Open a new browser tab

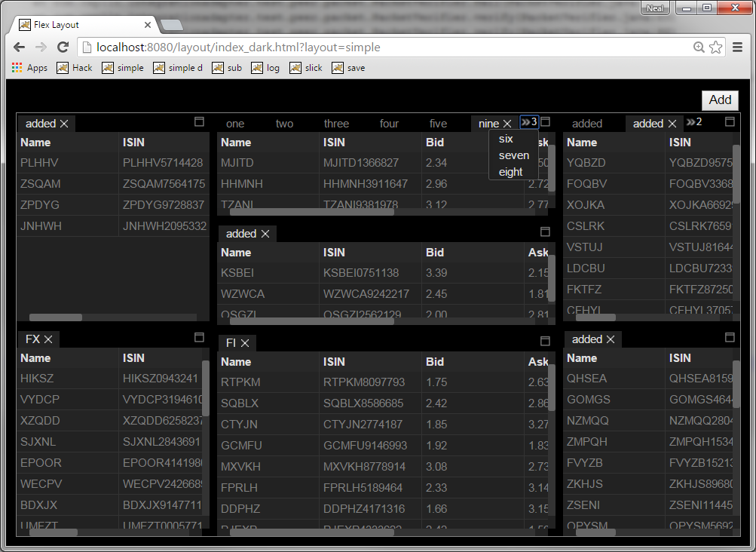[171, 25]
